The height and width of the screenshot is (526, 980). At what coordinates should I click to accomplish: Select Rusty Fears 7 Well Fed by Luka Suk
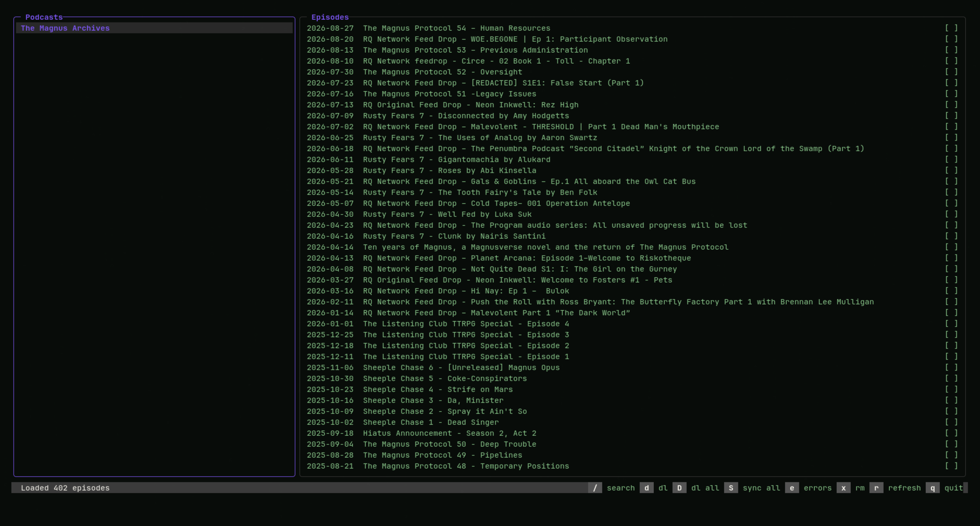click(632, 214)
